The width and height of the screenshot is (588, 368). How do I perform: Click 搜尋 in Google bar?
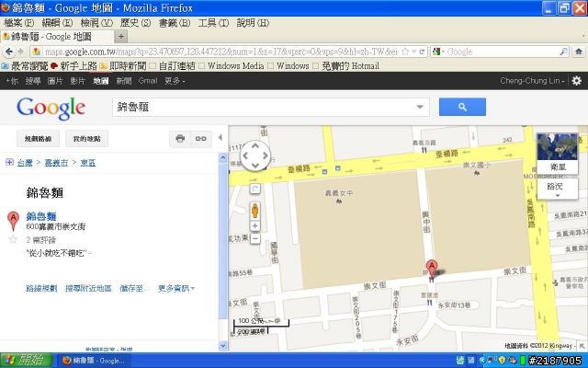(x=33, y=80)
